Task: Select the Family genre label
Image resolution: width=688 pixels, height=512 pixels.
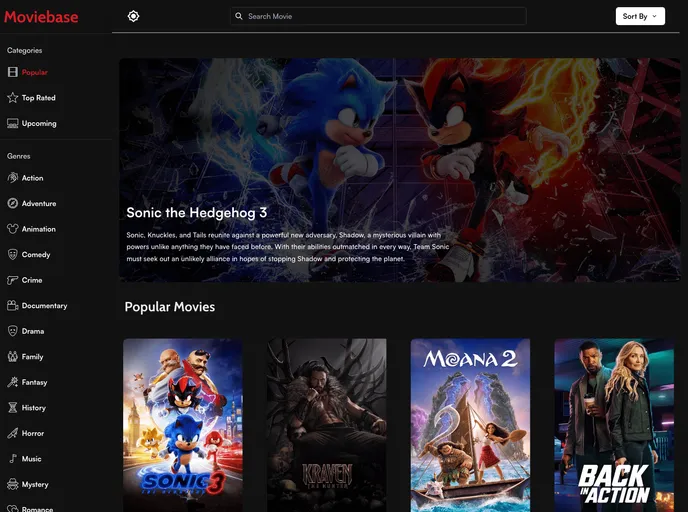Action: pyautogui.click(x=32, y=357)
